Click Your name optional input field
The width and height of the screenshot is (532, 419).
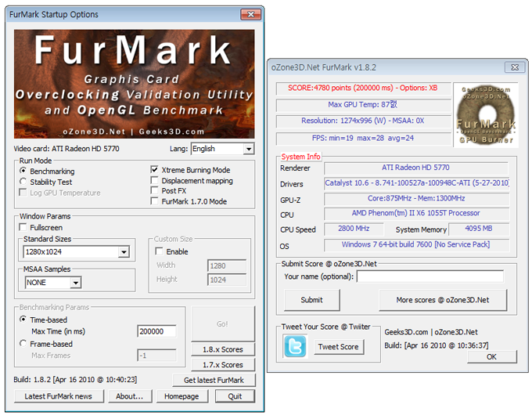pyautogui.click(x=430, y=276)
